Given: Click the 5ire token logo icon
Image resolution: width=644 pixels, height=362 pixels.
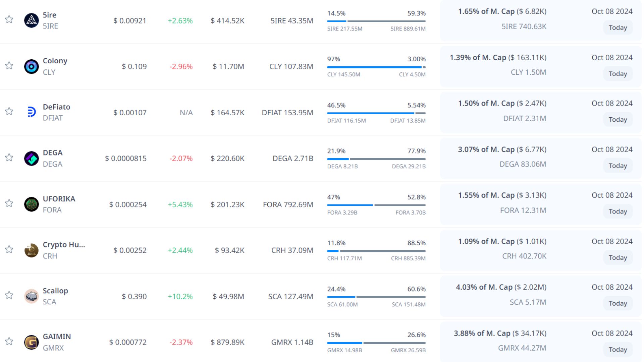Looking at the screenshot, I should pyautogui.click(x=32, y=20).
